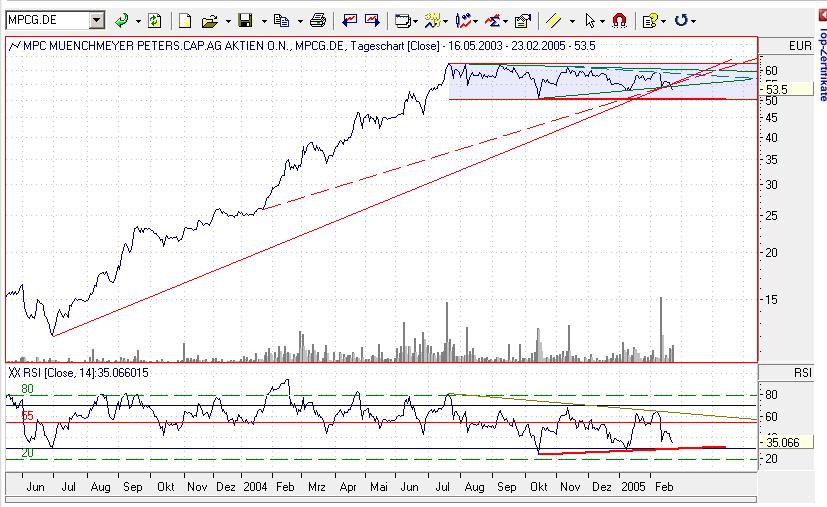Viewport: 827px width, 507px height.
Task: Click the chart type candlestick icon
Action: (463, 21)
